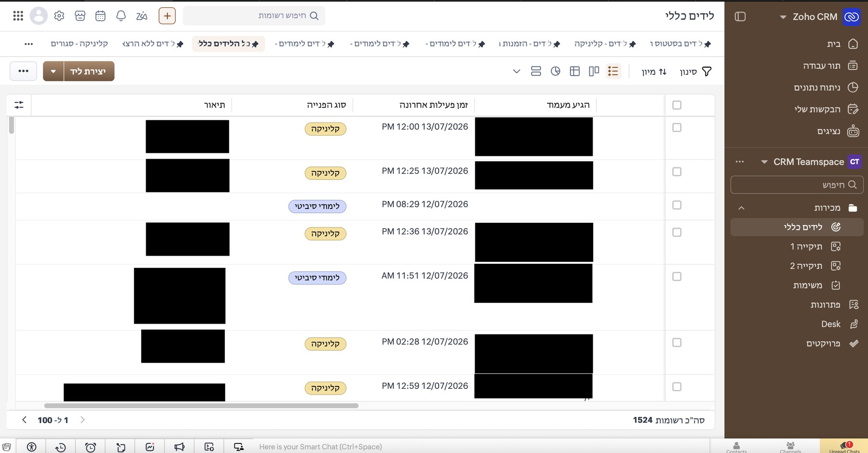Open the user profile avatar

point(39,16)
